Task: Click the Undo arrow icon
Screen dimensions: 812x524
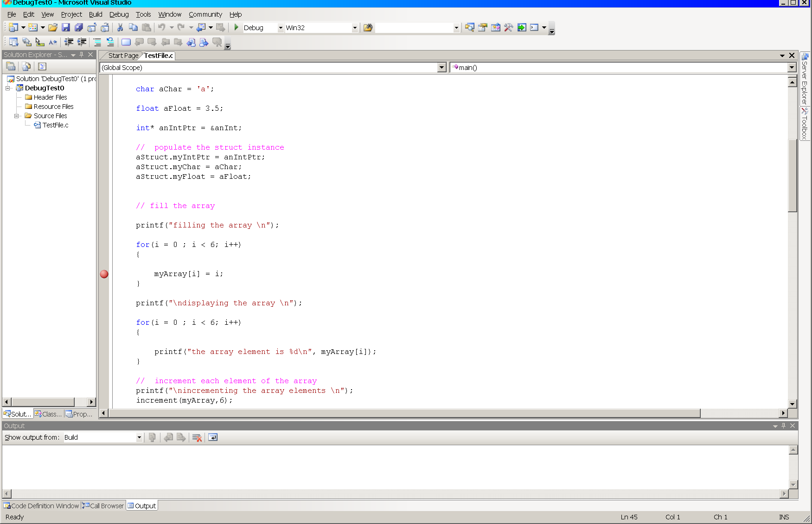Action: tap(161, 28)
